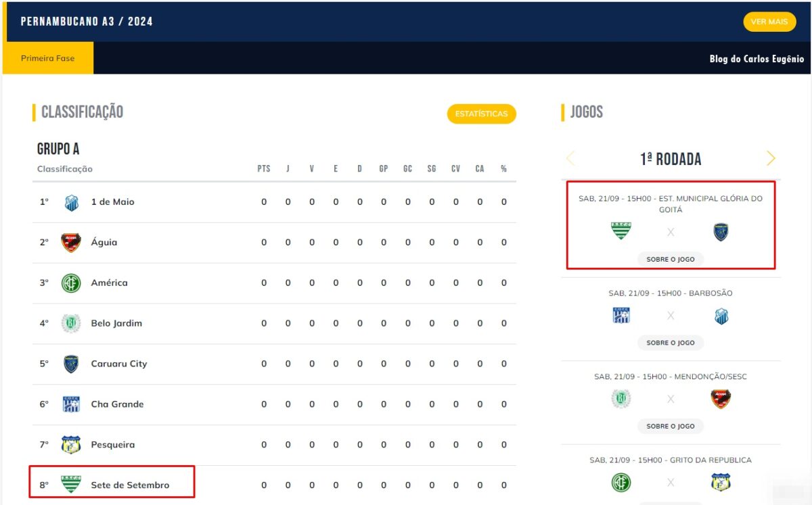Click PTS value in the Águia row

coord(264,243)
